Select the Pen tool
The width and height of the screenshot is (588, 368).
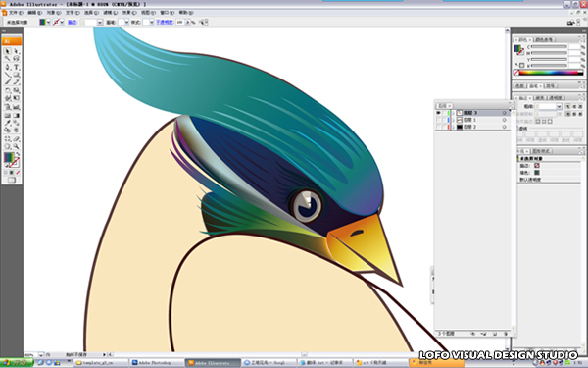point(7,67)
